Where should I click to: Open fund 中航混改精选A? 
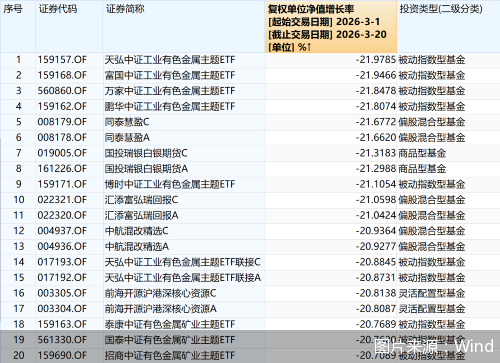[x=137, y=247]
